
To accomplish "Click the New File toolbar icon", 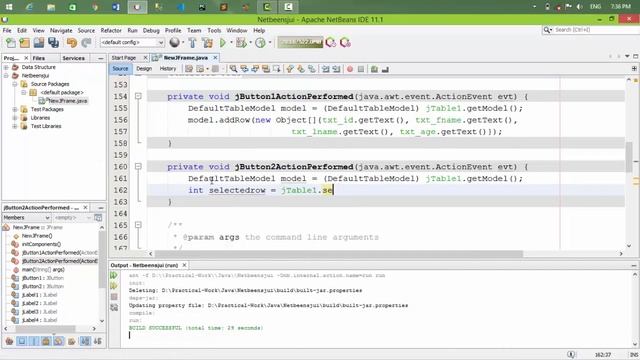I will point(11,42).
